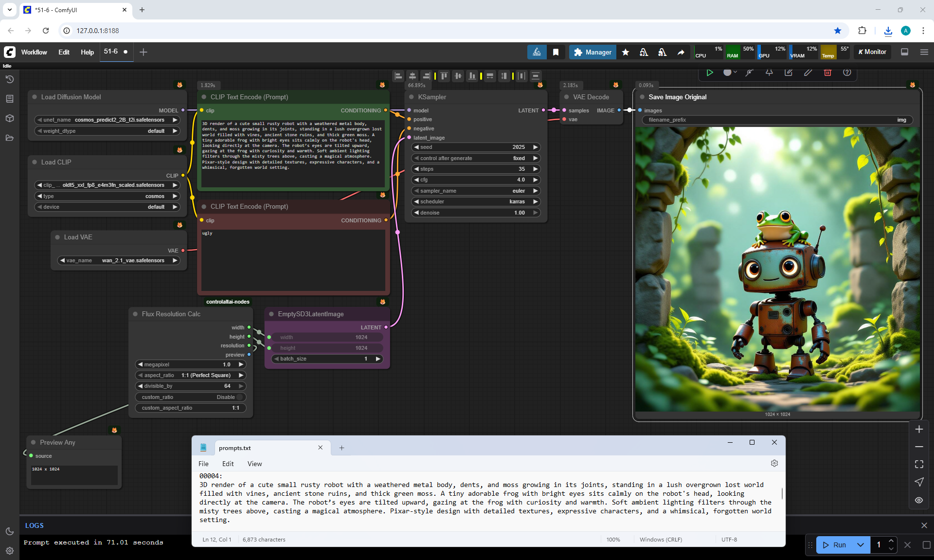Toggle the dark theme moon icon

(10, 531)
